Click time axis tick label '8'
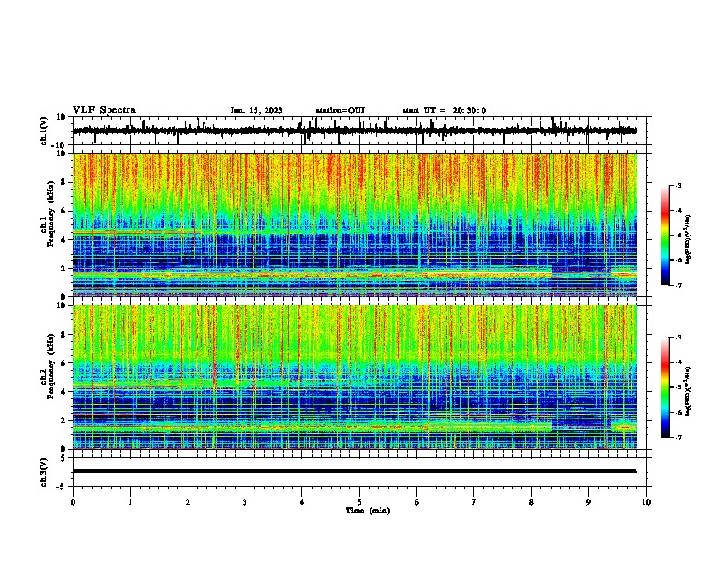 point(531,502)
